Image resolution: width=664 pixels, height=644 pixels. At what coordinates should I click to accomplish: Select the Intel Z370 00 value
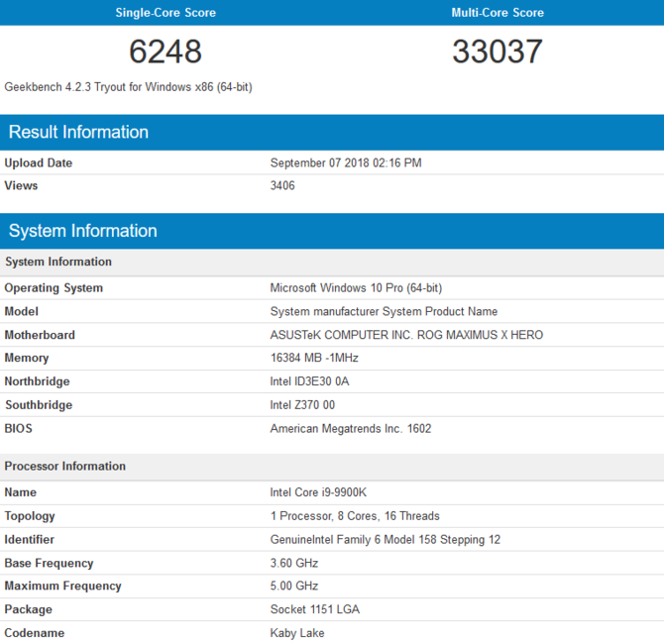pos(302,405)
